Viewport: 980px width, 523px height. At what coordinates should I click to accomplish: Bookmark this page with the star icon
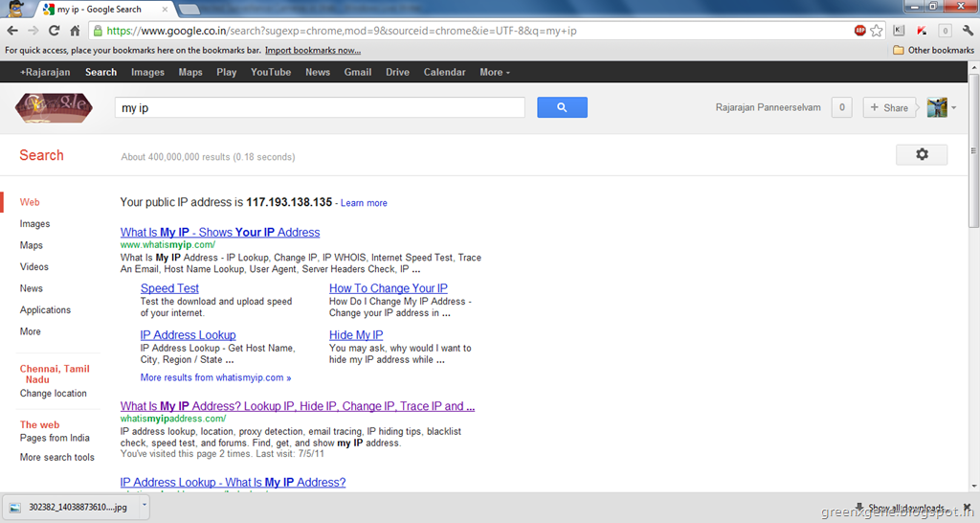coord(877,31)
